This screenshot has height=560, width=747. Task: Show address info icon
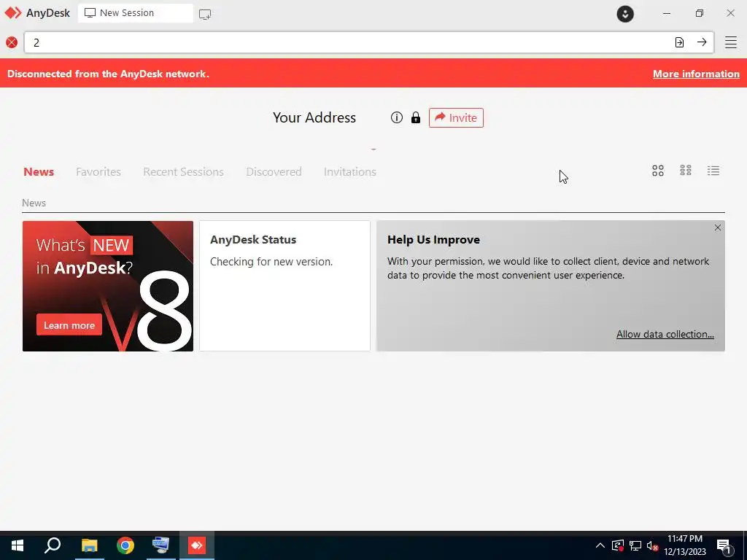(396, 117)
